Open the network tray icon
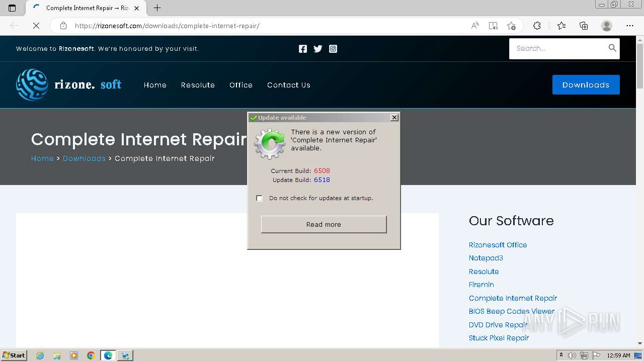 [584, 355]
